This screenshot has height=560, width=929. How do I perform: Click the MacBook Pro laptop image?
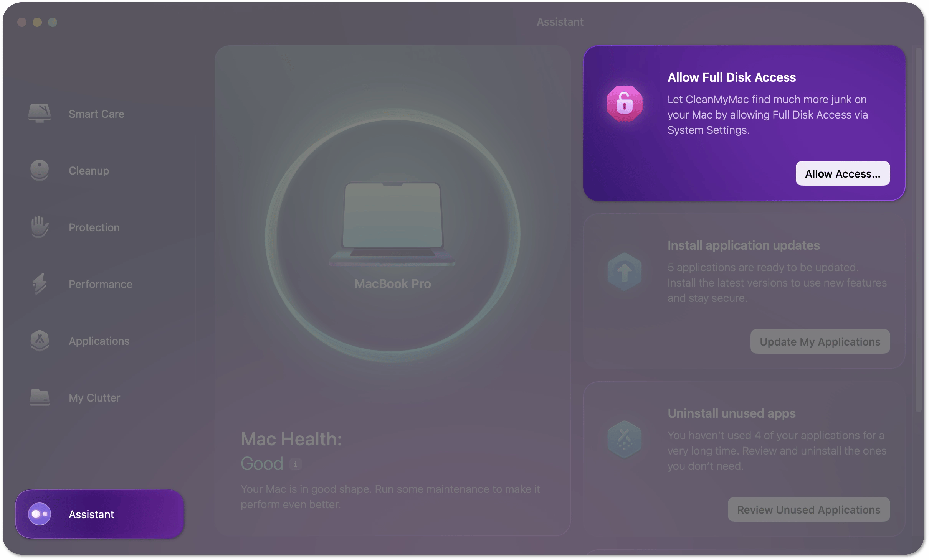point(392,224)
